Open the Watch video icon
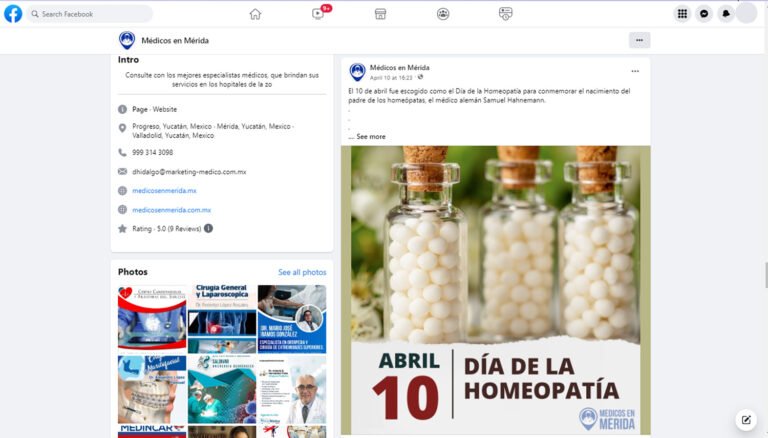 (318, 14)
